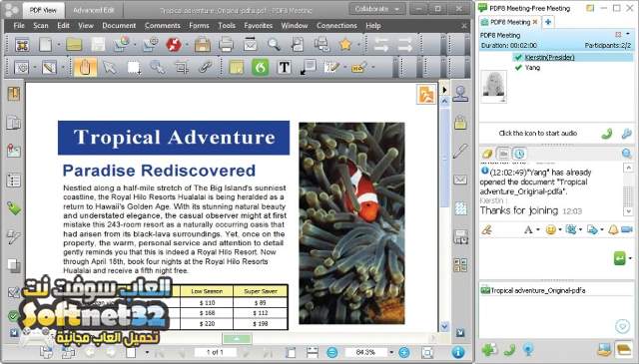The height and width of the screenshot is (364, 639).
Task: Open the emoticon smiley dropdown
Action: 560,230
